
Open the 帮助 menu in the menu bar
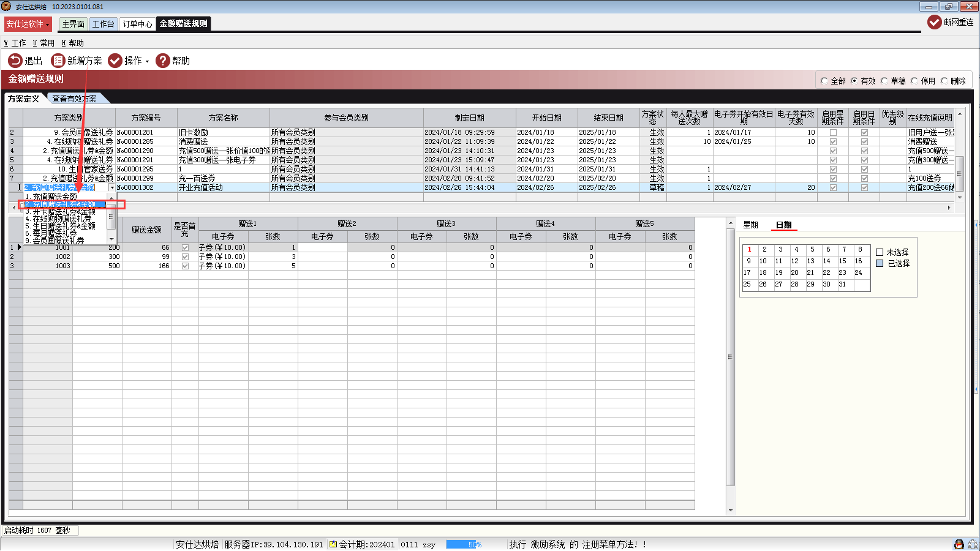pyautogui.click(x=72, y=43)
